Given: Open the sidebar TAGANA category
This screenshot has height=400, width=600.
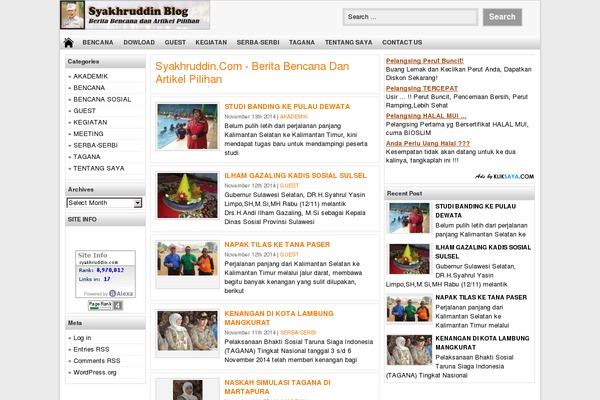Looking at the screenshot, I should (x=87, y=157).
